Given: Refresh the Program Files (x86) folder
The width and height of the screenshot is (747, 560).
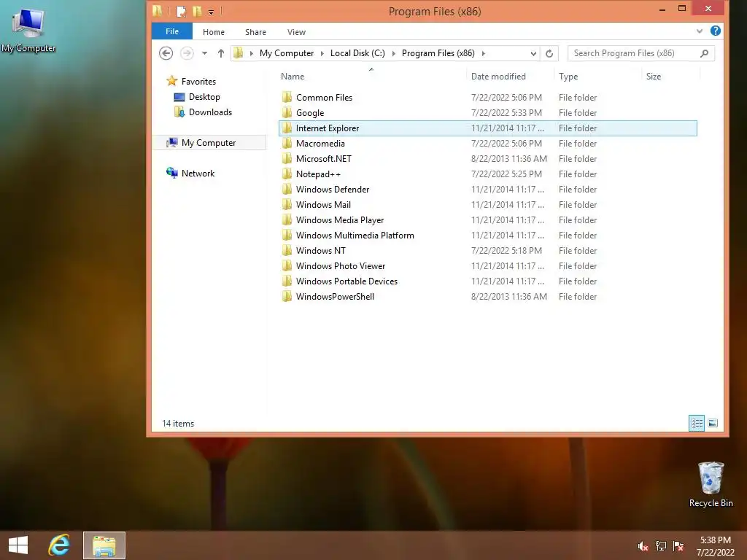Looking at the screenshot, I should [x=549, y=53].
